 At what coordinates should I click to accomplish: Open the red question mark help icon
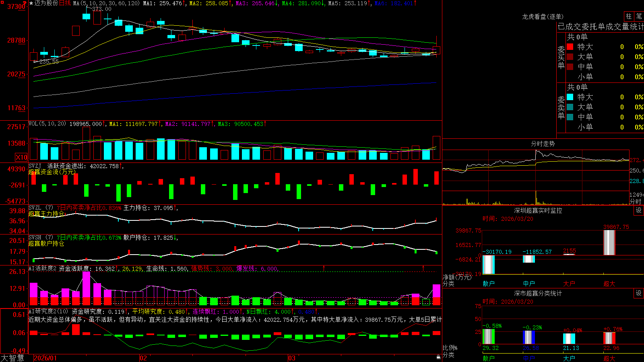tap(25, 3)
